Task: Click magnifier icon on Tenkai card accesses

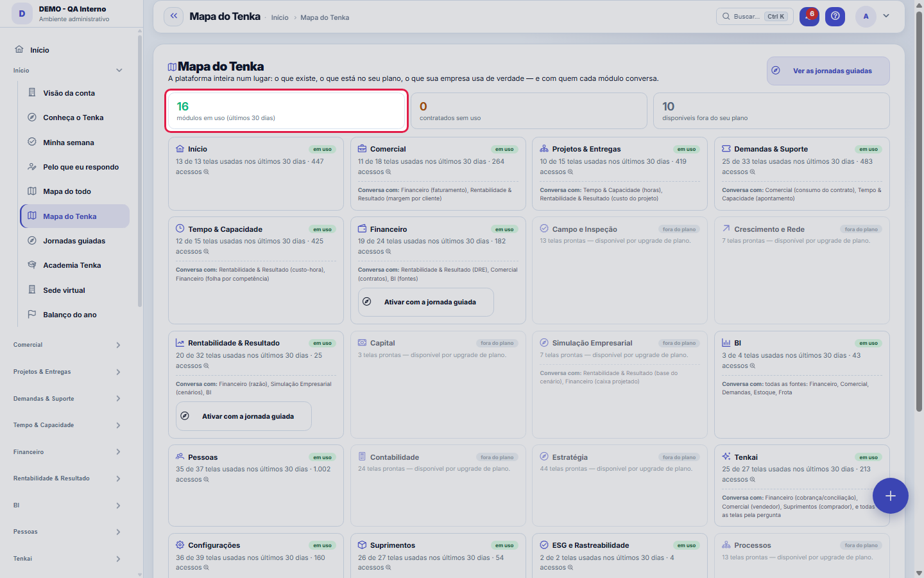Action: coord(753,480)
